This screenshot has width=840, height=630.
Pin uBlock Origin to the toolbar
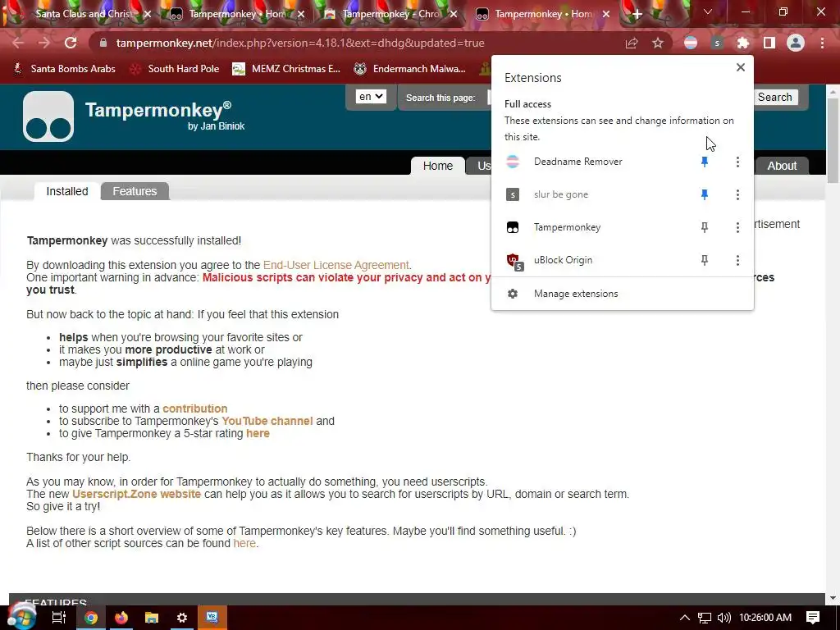point(705,260)
